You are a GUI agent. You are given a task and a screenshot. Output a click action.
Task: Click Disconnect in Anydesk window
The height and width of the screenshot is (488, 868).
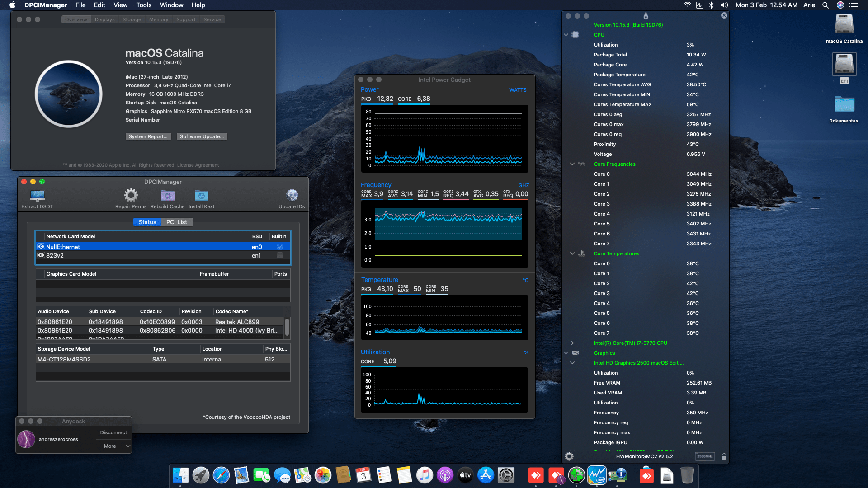[x=113, y=432]
